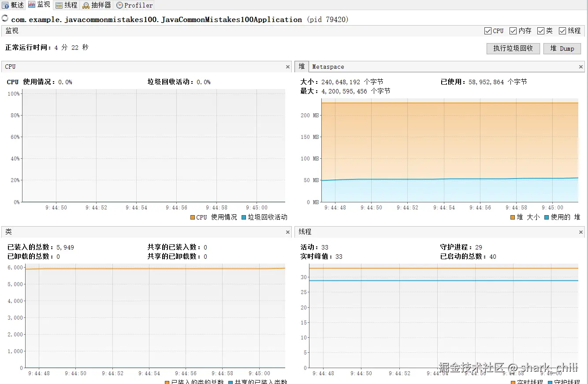Viewport: 588px width, 384px height.
Task: Click the CPU 使用情况 0.0% value
Action: point(65,82)
